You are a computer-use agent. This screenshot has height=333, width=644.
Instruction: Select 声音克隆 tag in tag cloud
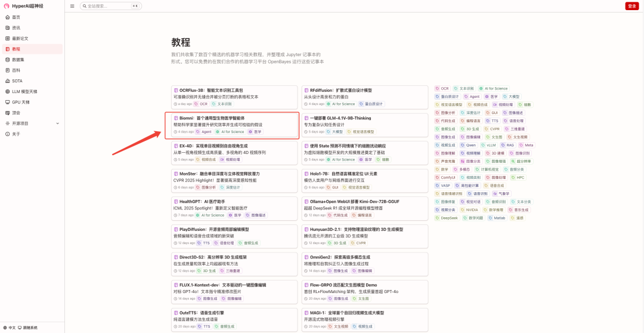pyautogui.click(x=446, y=161)
